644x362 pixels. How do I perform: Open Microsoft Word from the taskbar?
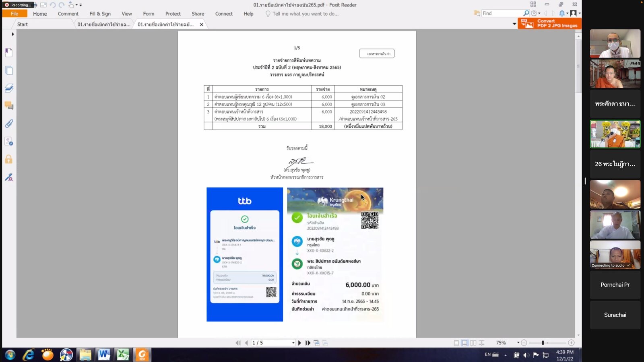tap(104, 355)
